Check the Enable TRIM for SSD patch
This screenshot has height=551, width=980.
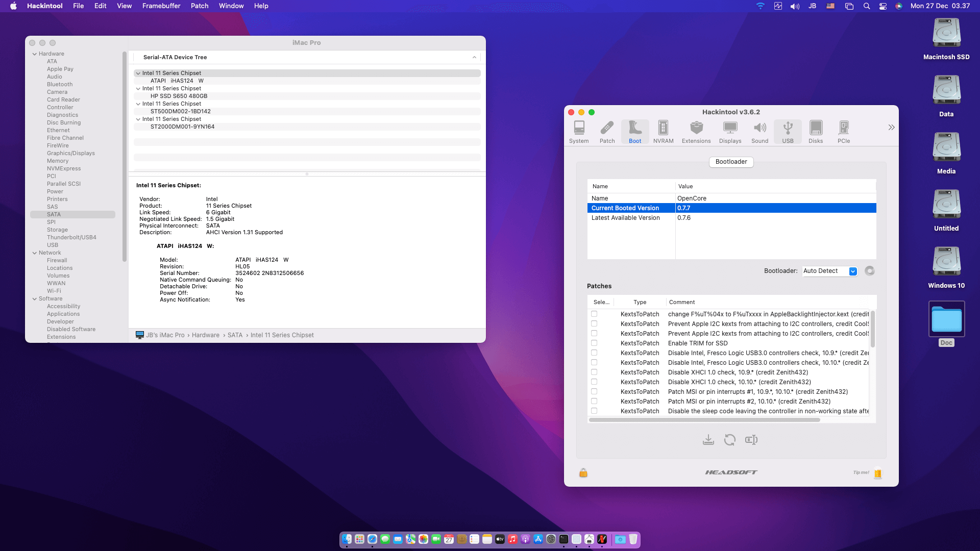(x=594, y=343)
